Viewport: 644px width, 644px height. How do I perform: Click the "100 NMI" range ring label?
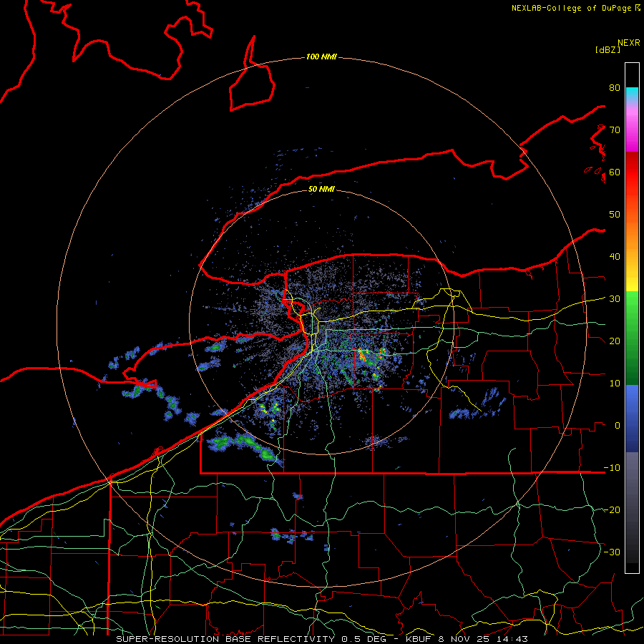321,57
